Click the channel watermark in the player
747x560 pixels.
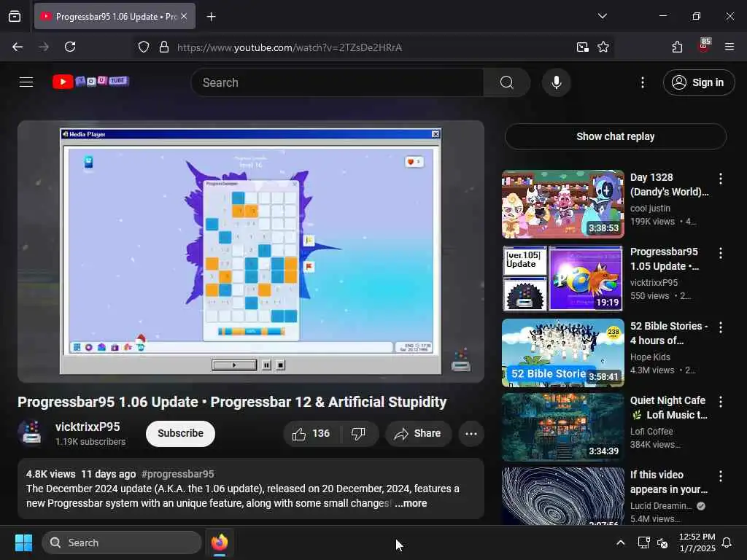[x=461, y=360]
